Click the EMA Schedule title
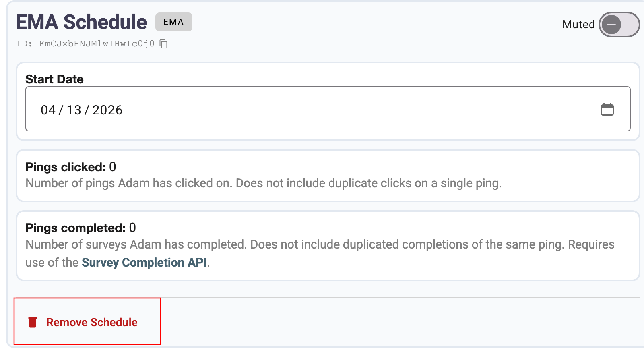644x348 pixels. pos(82,22)
